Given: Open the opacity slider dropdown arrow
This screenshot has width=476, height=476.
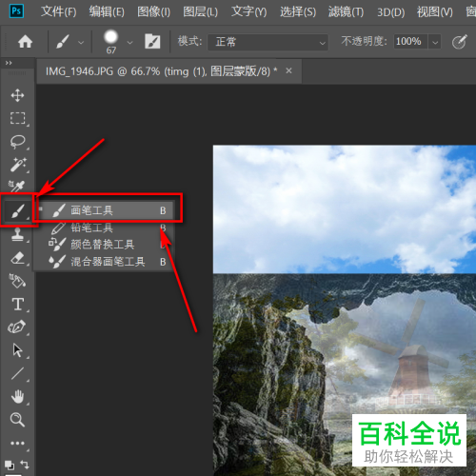Looking at the screenshot, I should coord(435,42).
